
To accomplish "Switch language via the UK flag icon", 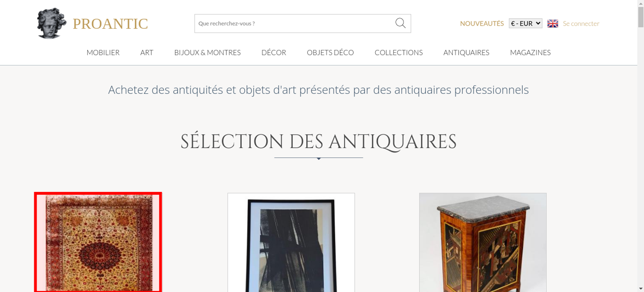I will (553, 23).
